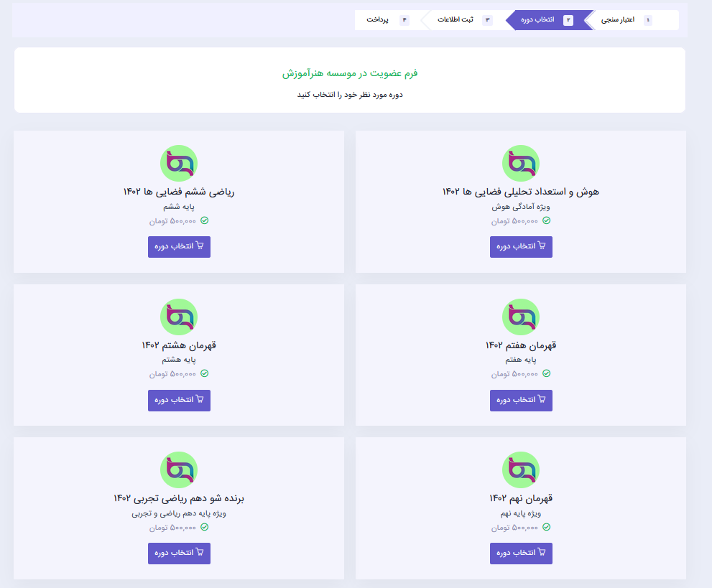Click logo of ریاضی ششم فضایی ها course

(179, 164)
